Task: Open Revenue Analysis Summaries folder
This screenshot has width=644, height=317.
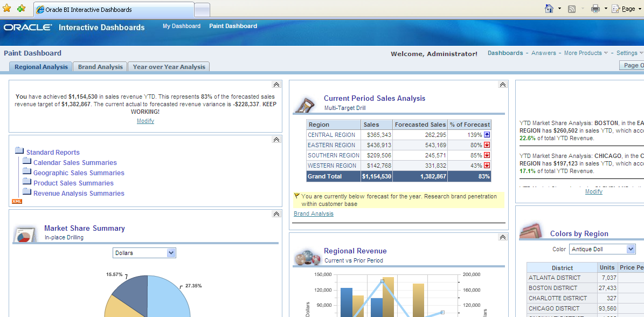Action: tap(79, 194)
